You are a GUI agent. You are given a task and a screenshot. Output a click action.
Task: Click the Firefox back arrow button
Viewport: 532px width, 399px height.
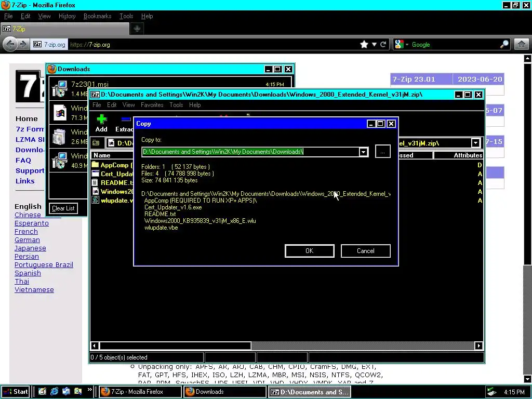click(x=10, y=45)
